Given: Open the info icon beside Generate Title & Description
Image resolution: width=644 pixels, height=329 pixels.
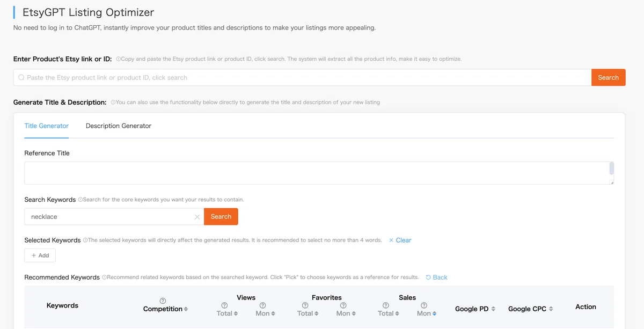Looking at the screenshot, I should 113,102.
